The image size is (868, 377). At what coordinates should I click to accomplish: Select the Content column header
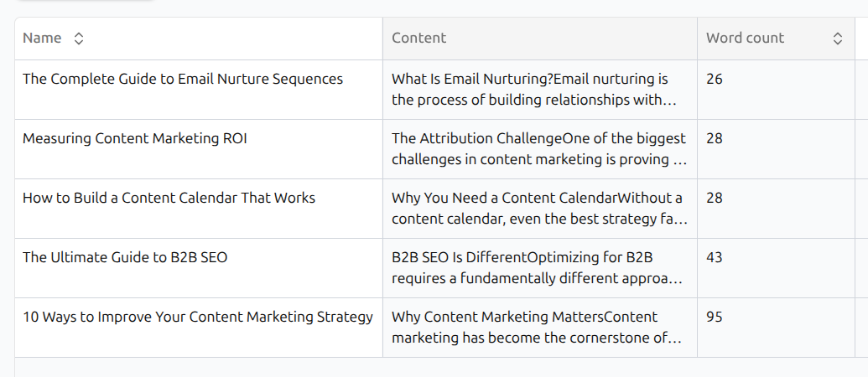coord(419,39)
